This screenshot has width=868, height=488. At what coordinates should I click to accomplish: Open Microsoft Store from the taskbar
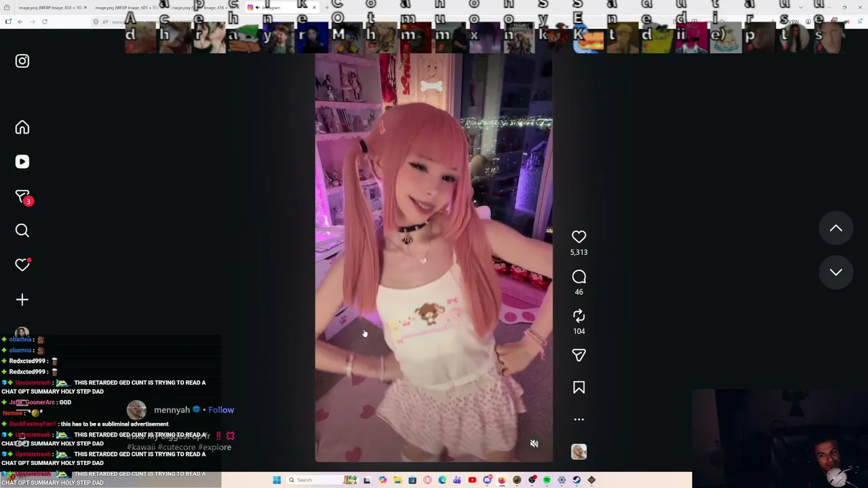click(412, 481)
